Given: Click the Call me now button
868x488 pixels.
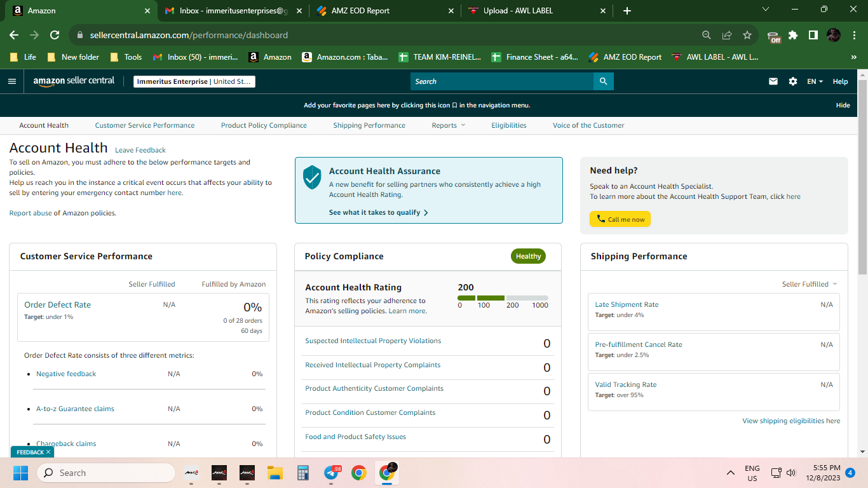Looking at the screenshot, I should [x=620, y=219].
